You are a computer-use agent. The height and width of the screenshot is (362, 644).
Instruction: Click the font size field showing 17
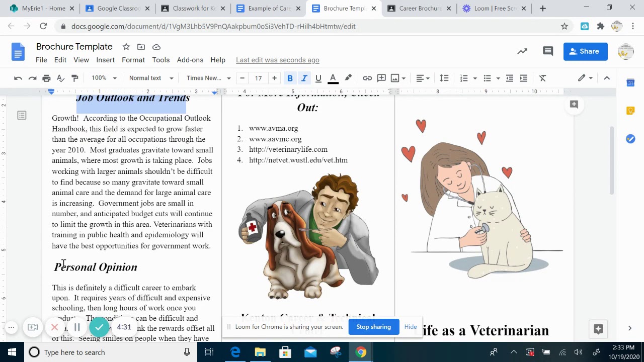pos(258,78)
